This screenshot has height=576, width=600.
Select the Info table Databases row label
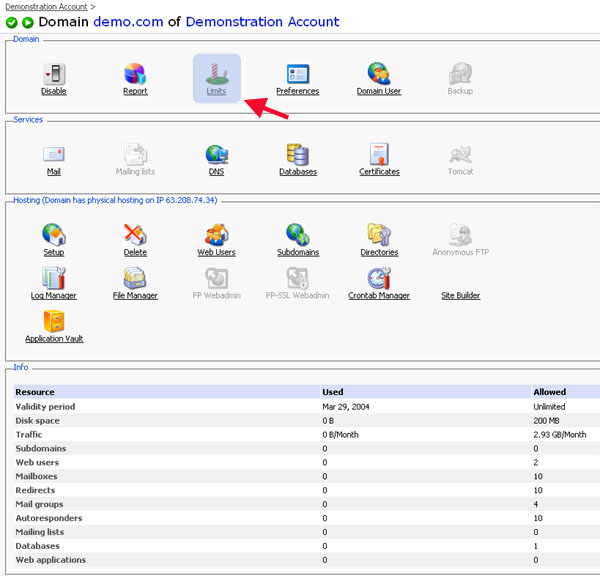pyautogui.click(x=38, y=546)
